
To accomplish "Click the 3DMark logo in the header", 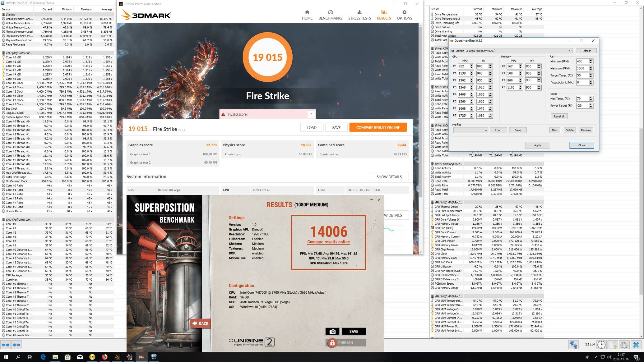I will coord(146,15).
